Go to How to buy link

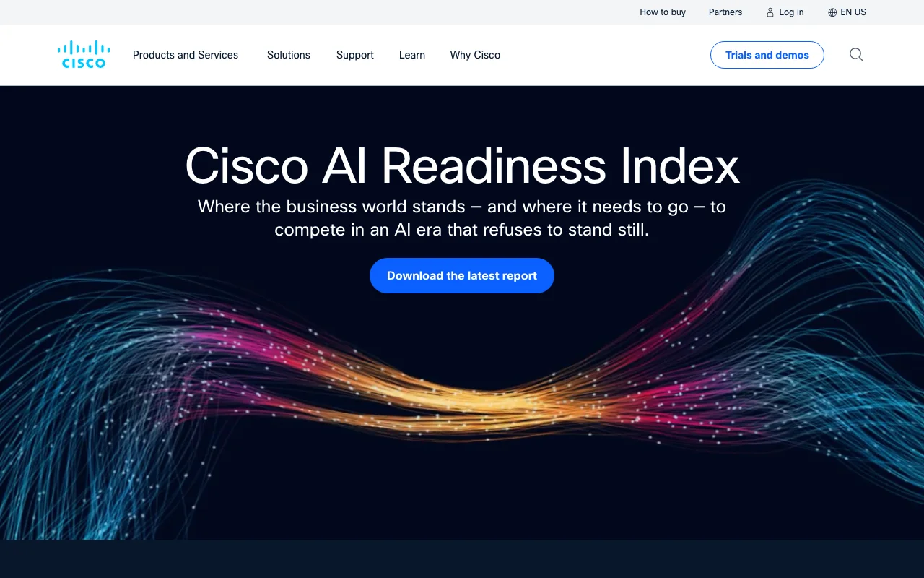663,12
